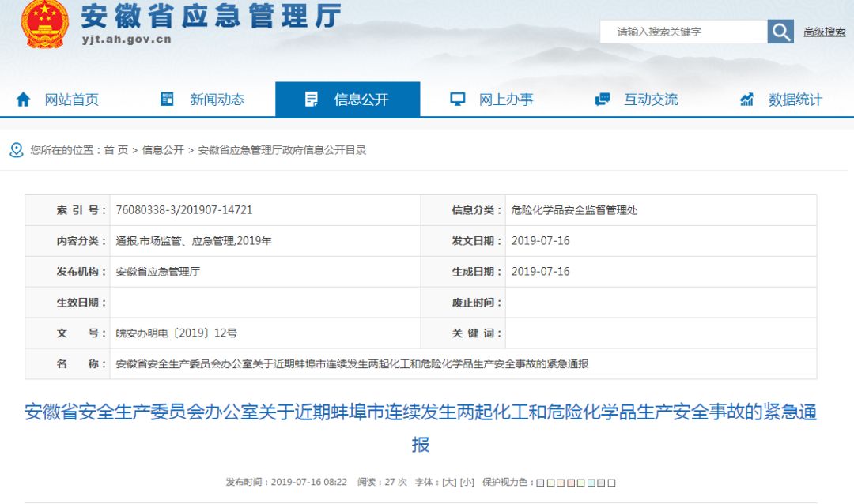Click 危险化学品安全监督管理处 category value

574,210
